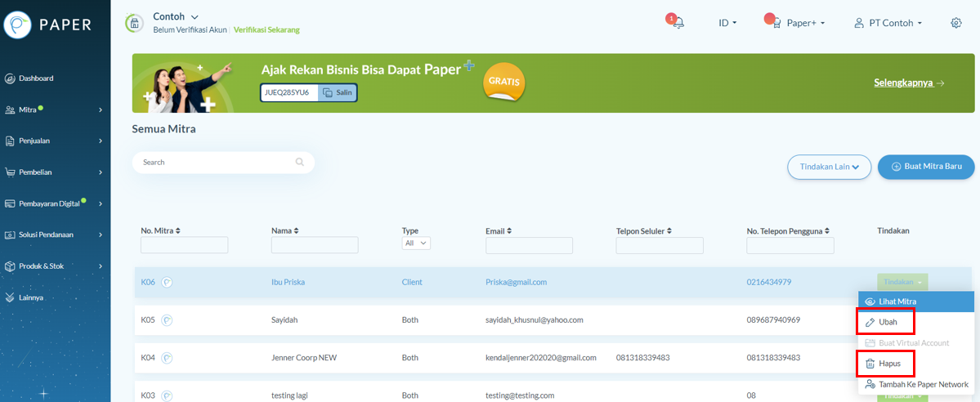Click the JUEQ285YU6 referral code
This screenshot has height=402, width=980.
[287, 92]
